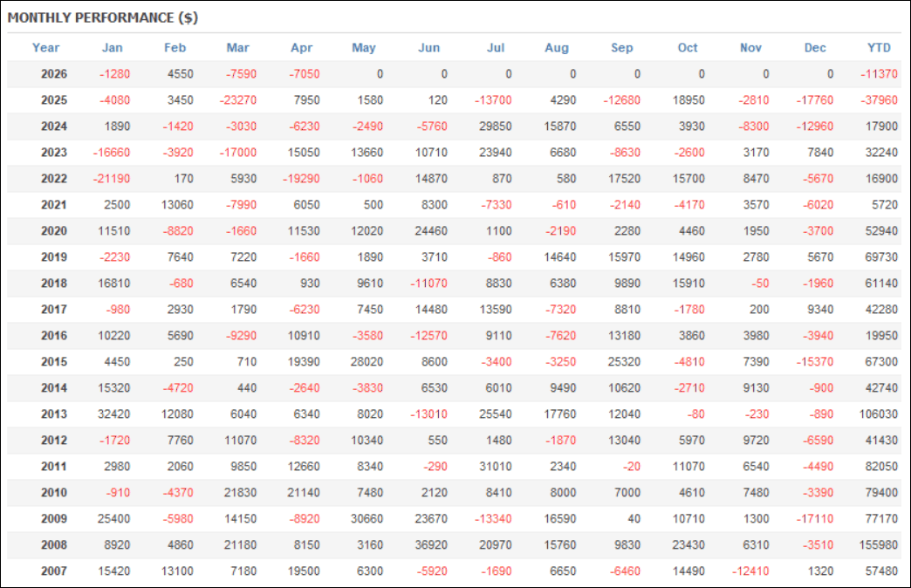The image size is (911, 588).
Task: Select the 2026 year row label
Action: click(54, 74)
